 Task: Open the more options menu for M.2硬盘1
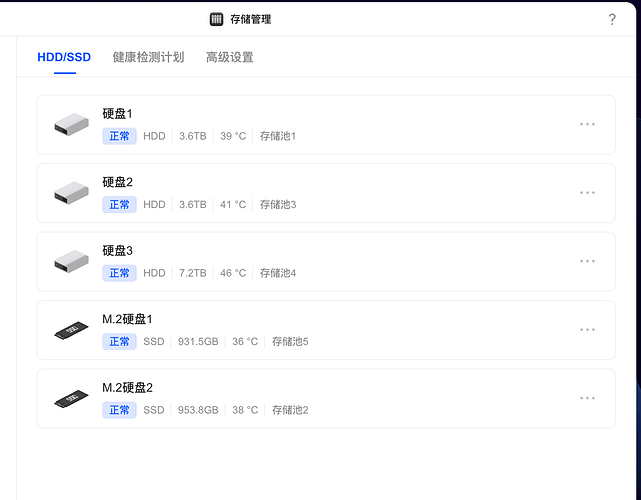coord(587,330)
